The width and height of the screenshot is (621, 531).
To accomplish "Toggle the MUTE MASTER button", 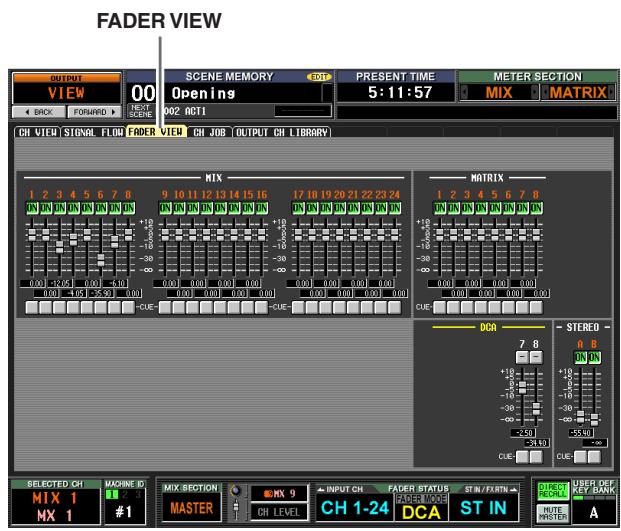I will (x=553, y=513).
